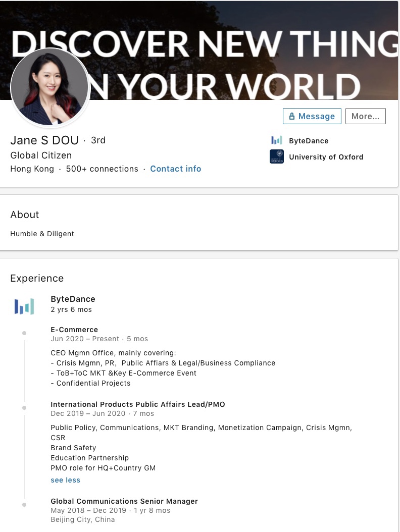Click the ByteDance logo beside the profile header
This screenshot has width=400, height=532.
[276, 141]
